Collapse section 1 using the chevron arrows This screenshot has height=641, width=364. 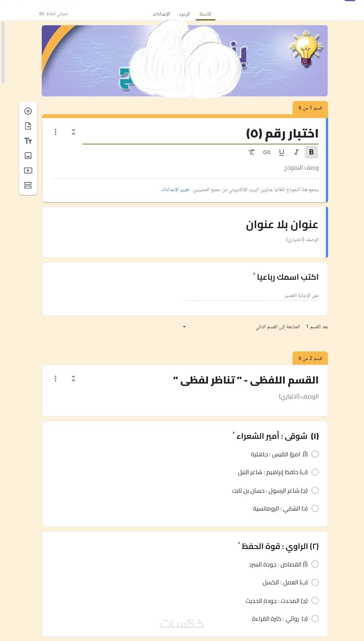pos(73,132)
